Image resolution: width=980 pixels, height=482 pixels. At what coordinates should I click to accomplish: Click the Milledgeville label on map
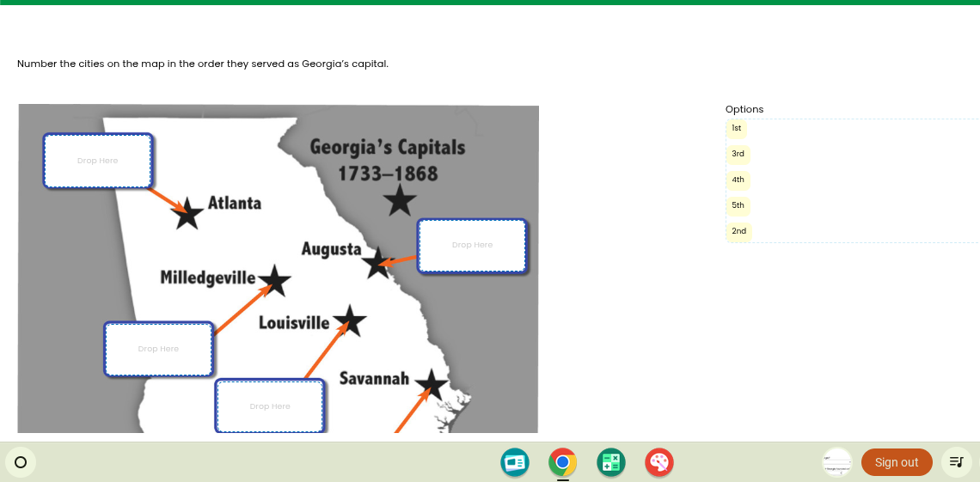207,278
